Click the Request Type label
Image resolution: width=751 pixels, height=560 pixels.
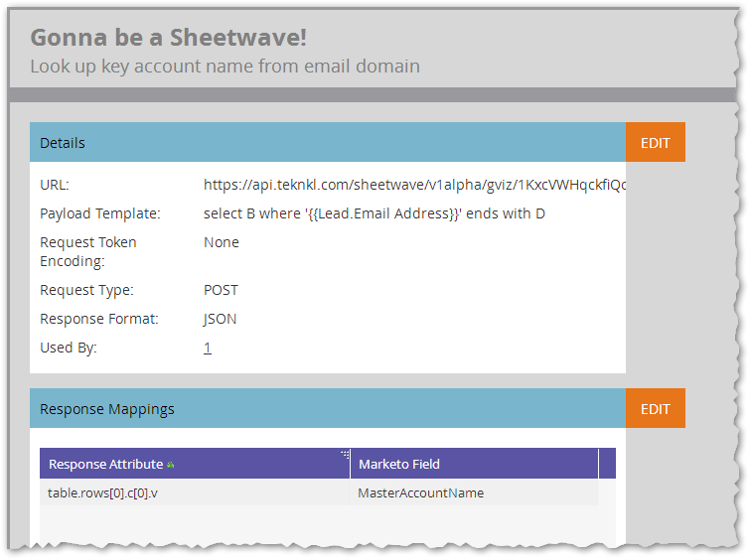click(x=86, y=290)
